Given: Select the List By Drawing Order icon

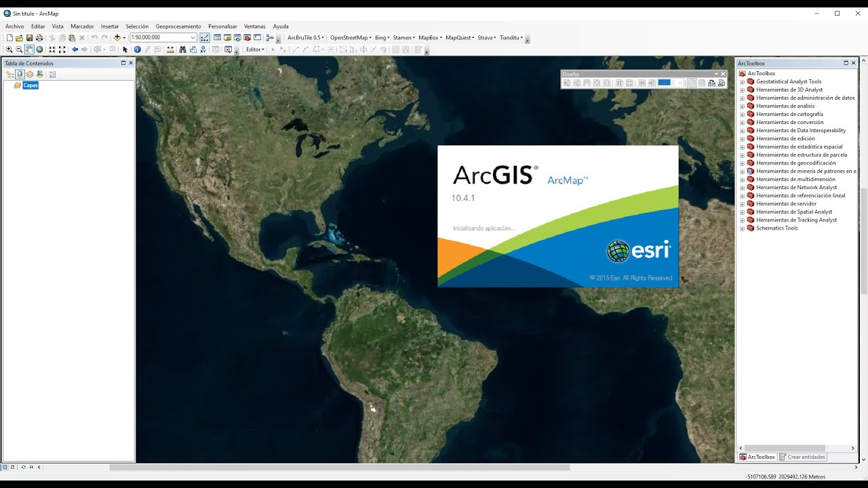Looking at the screenshot, I should [9, 75].
